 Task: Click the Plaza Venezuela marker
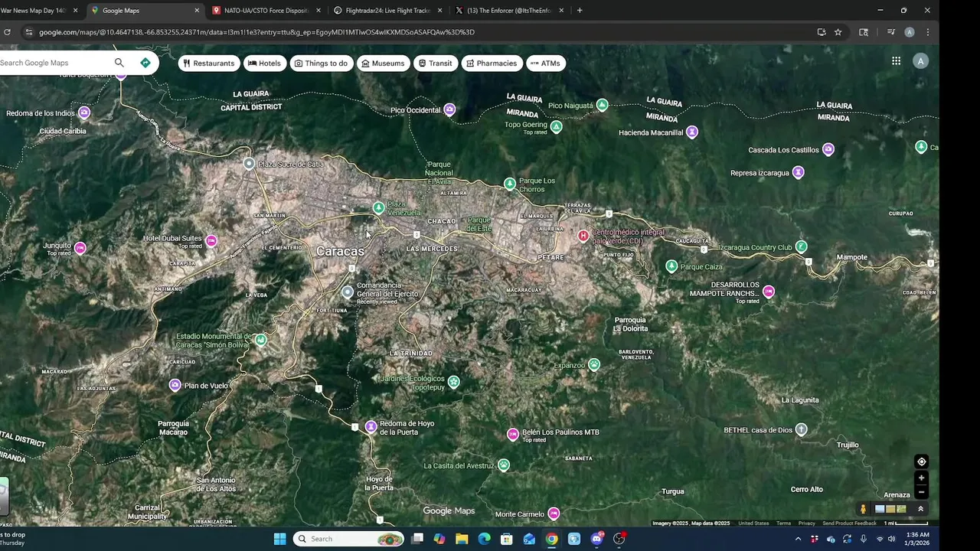pyautogui.click(x=378, y=208)
